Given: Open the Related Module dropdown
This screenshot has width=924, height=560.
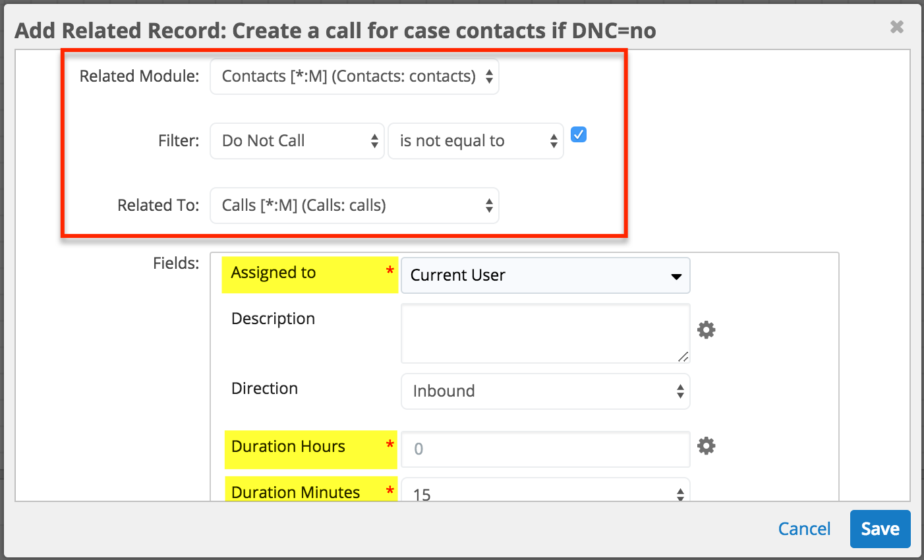Looking at the screenshot, I should (x=354, y=76).
